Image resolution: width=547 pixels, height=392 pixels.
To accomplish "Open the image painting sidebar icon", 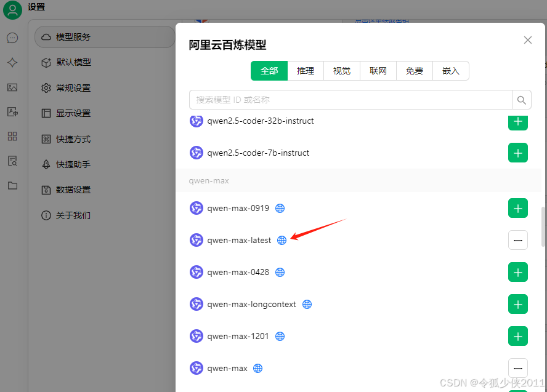I will tap(12, 87).
